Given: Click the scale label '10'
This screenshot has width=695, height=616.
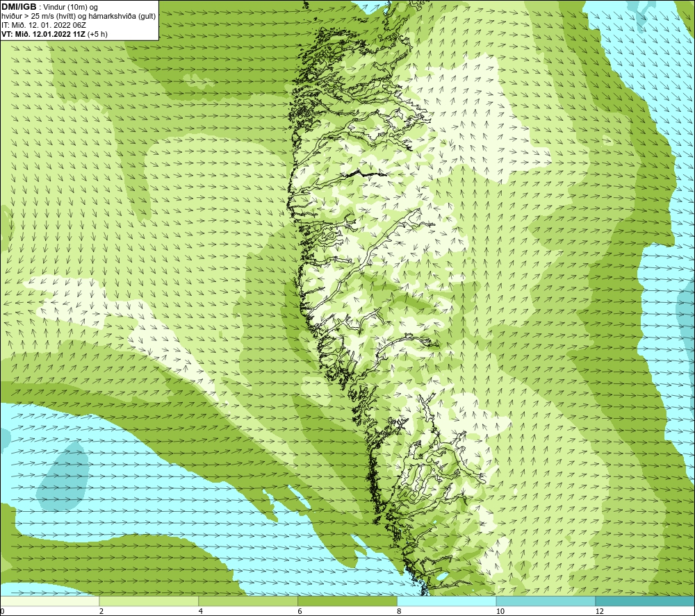Looking at the screenshot, I should coord(500,612).
